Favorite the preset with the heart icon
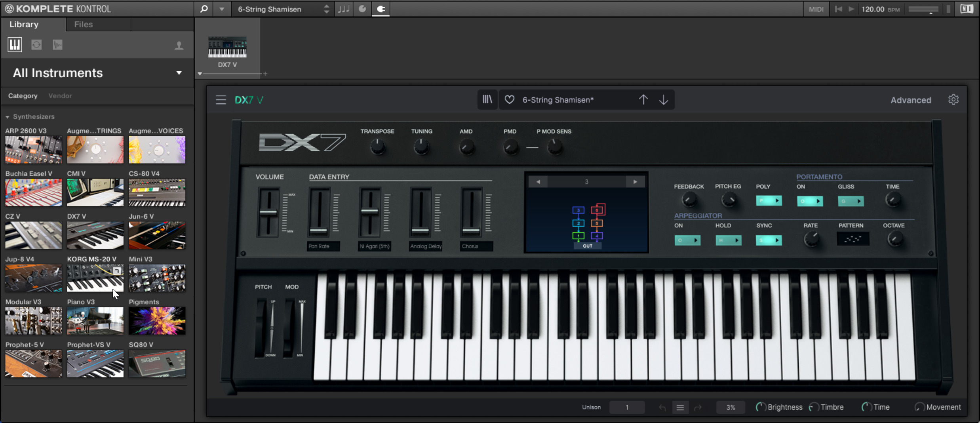Screen dimensions: 980x423 point(510,100)
